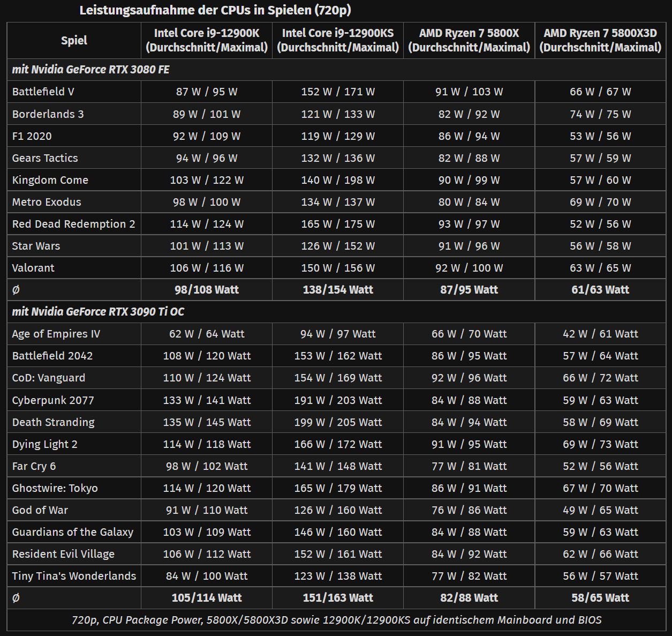Select the Intel Core i9-12900KS column header
672x636 pixels.
pos(338,40)
